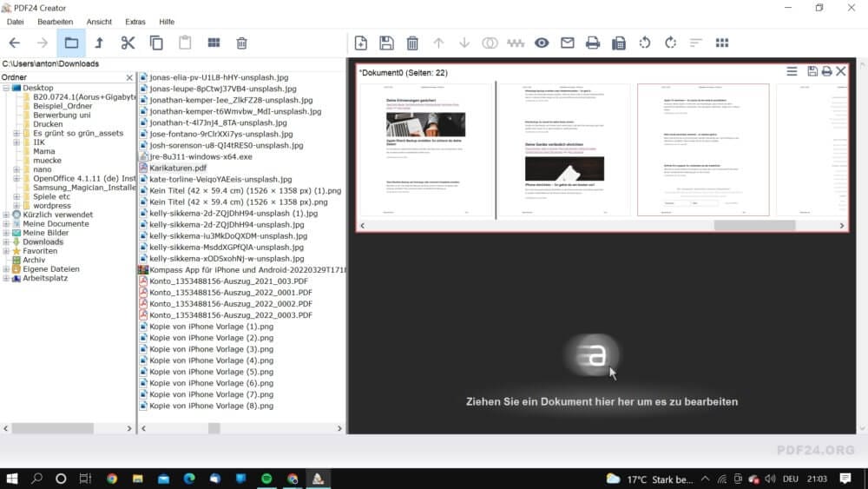Open the Bearbeiten menu
Viewport: 868px width, 489px height.
tap(55, 22)
